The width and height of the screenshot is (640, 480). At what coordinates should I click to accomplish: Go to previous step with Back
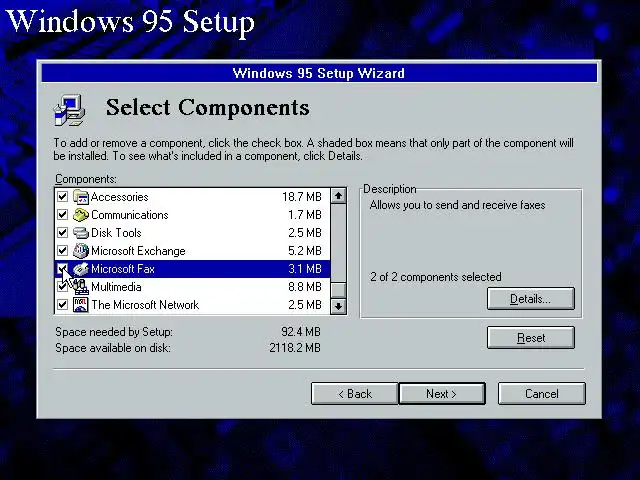pos(354,394)
